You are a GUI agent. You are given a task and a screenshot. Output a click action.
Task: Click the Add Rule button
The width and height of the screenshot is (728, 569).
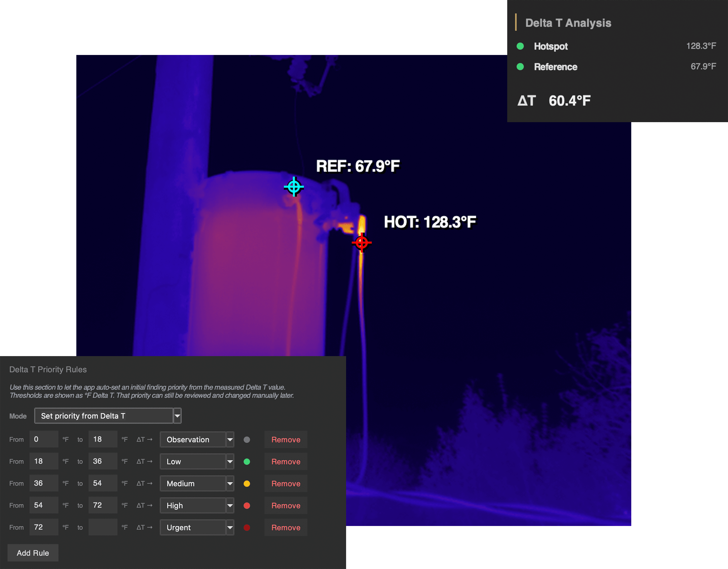coord(33,553)
